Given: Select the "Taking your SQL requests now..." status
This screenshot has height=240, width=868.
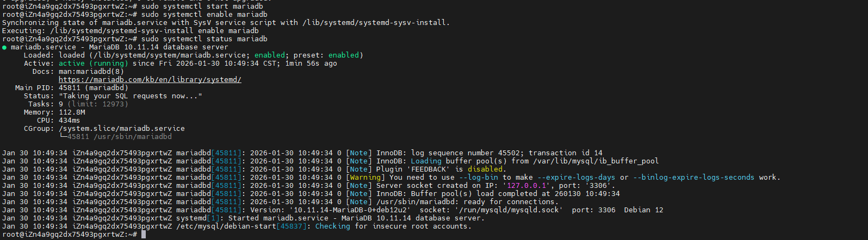Looking at the screenshot, I should coord(130,96).
